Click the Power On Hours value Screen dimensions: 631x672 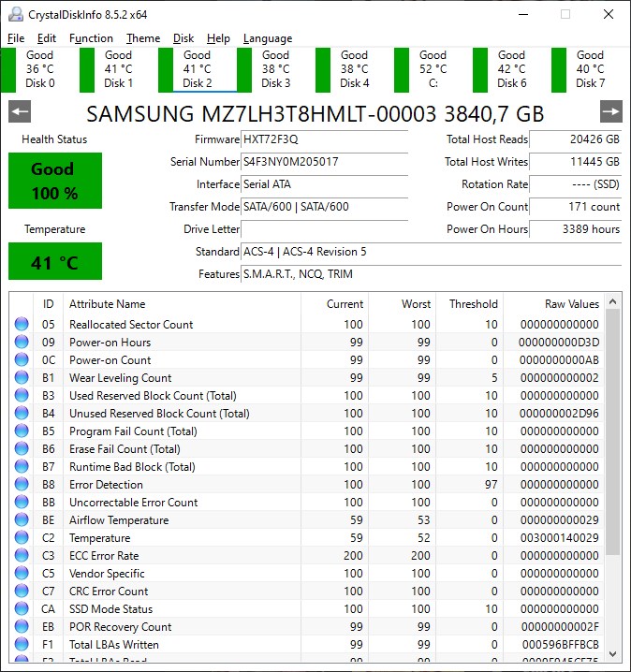[575, 229]
